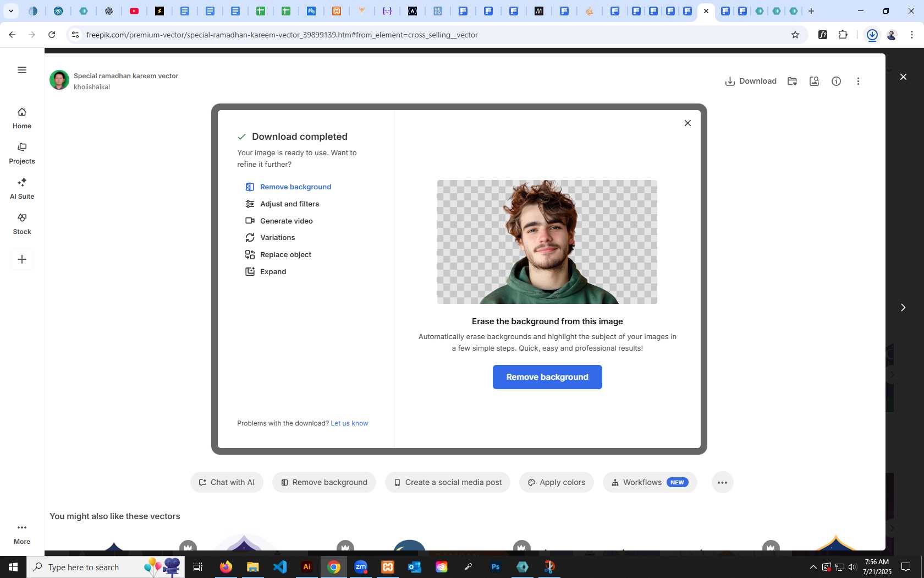Reload the page
Image resolution: width=924 pixels, height=578 pixels.
(x=52, y=35)
